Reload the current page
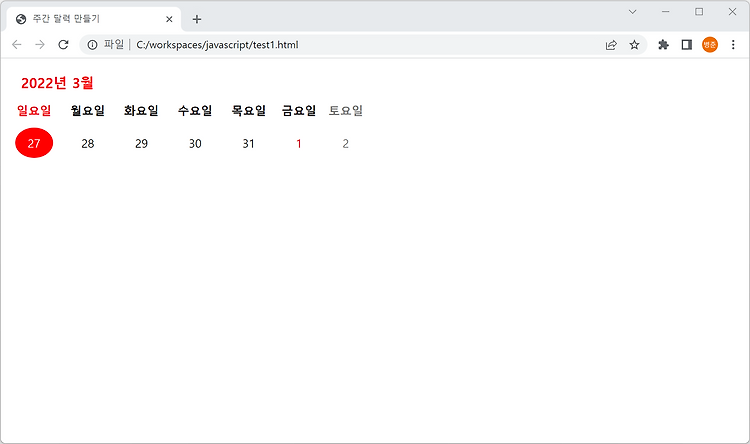This screenshot has height=444, width=750. (63, 44)
